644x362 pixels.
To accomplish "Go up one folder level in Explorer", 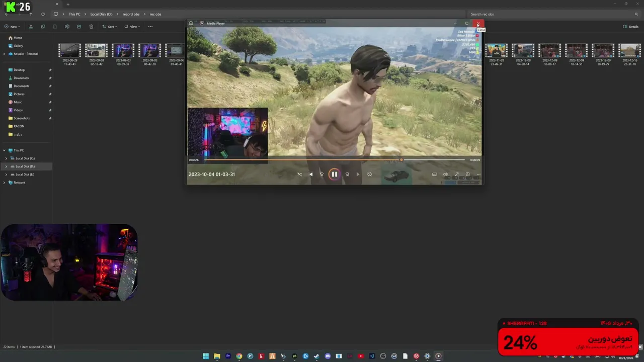I will point(31,14).
